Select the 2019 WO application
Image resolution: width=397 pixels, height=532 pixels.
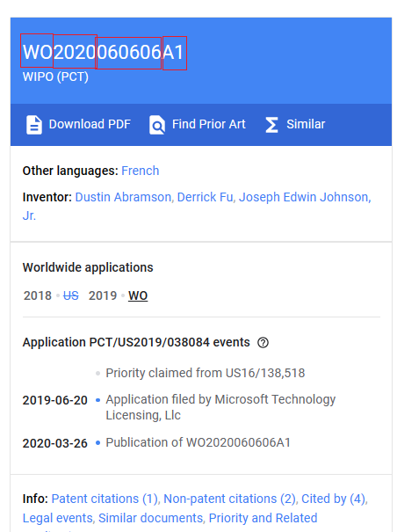coord(138,295)
